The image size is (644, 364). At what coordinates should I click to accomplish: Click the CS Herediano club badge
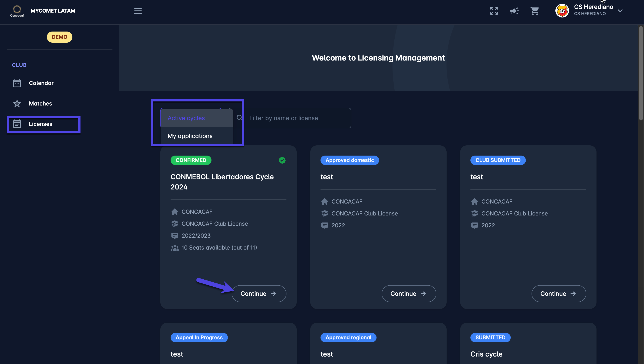[562, 11]
